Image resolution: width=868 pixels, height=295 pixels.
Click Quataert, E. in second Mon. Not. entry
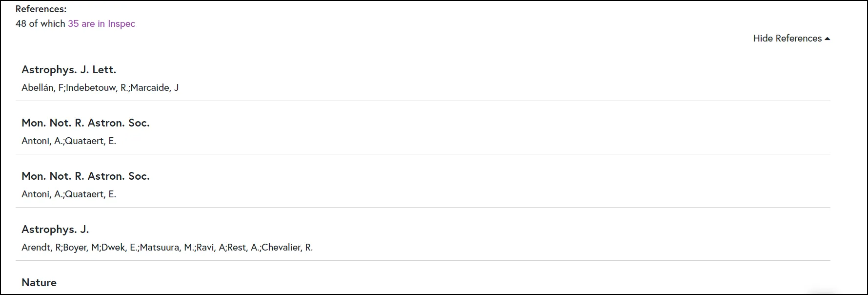[x=90, y=194]
